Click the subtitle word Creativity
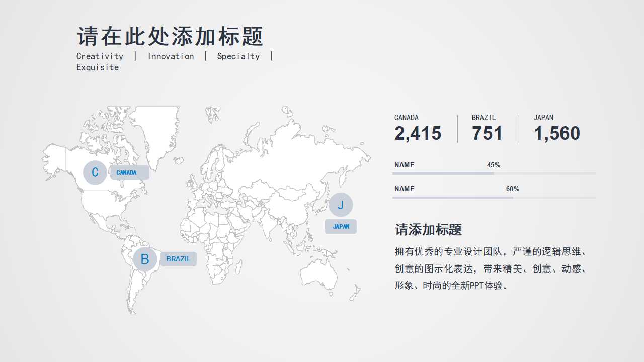This screenshot has width=644, height=362. pos(100,56)
